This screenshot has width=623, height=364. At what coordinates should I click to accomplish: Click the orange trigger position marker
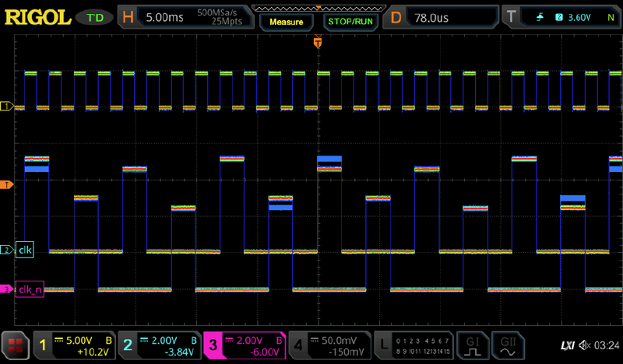(318, 44)
